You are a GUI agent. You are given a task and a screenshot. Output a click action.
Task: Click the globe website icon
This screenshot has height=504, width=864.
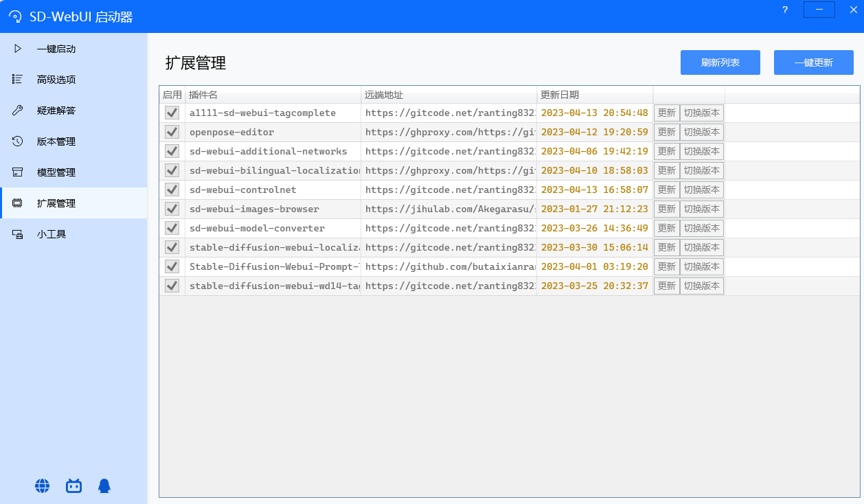click(x=43, y=486)
